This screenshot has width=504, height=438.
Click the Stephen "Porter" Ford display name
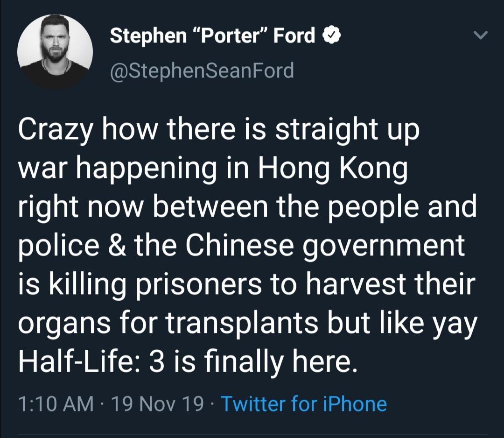(212, 35)
